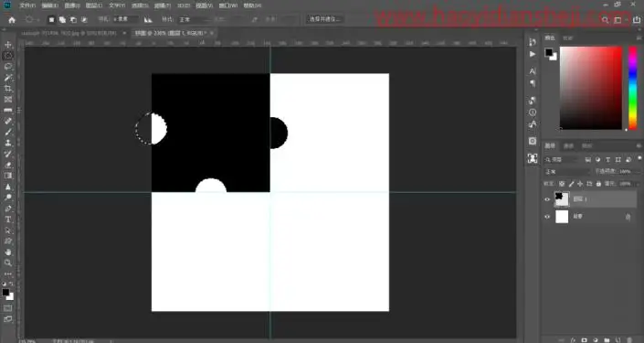The height and width of the screenshot is (343, 644).
Task: Select the Zoom magnifier tool
Action: pos(8,263)
